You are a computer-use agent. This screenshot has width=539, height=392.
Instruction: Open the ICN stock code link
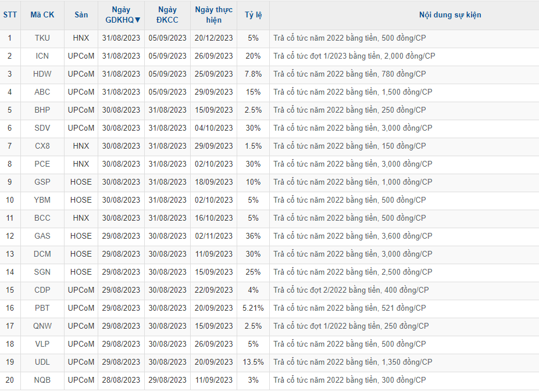[42, 56]
